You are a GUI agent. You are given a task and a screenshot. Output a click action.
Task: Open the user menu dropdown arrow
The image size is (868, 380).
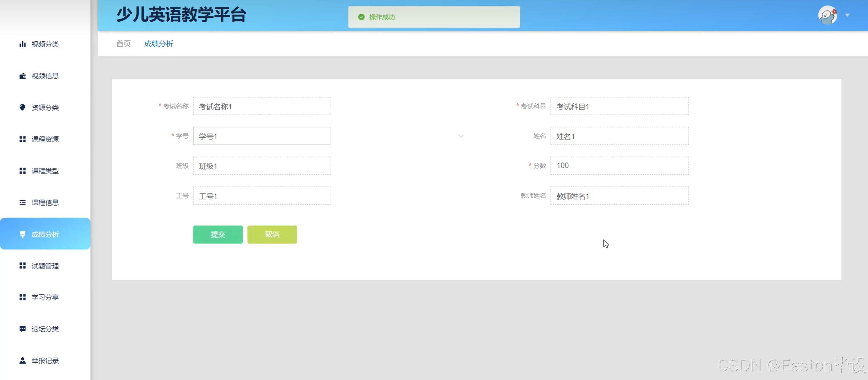[x=847, y=15]
